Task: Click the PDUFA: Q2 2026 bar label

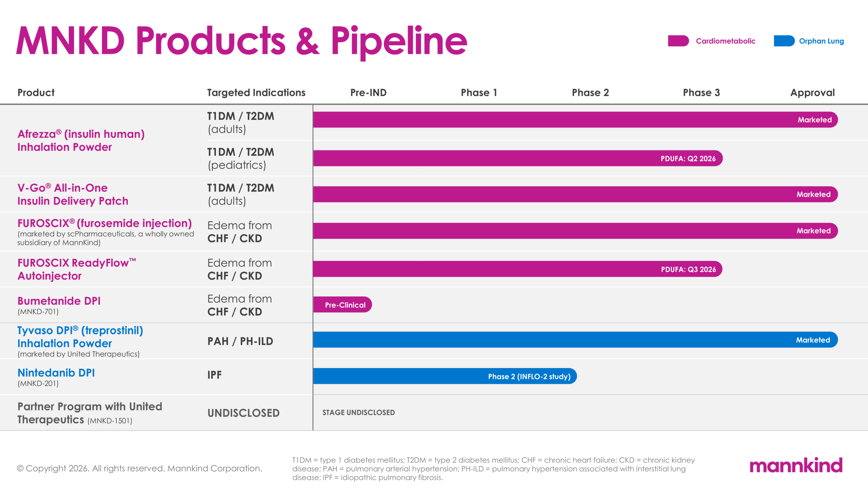Action: 688,159
